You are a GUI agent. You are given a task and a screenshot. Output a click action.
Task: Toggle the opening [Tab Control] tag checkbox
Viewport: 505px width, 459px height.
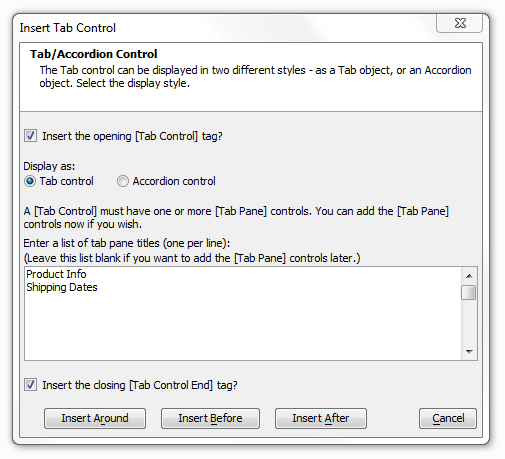[x=30, y=136]
